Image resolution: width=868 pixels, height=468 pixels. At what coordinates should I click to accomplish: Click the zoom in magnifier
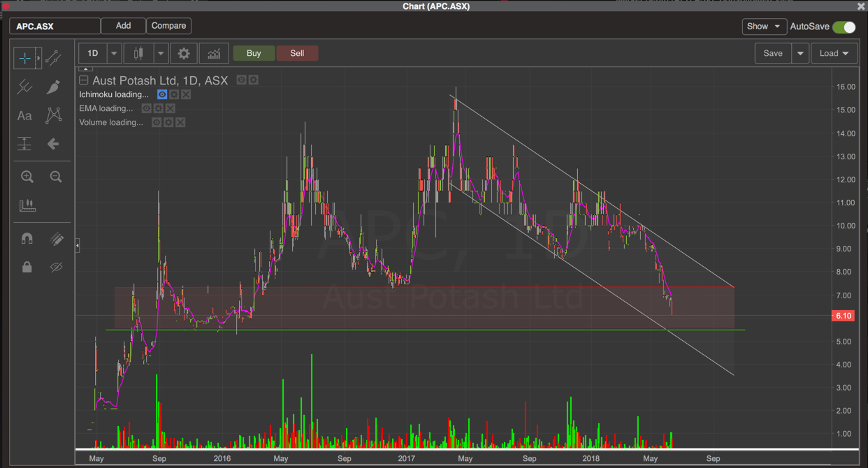coord(27,177)
